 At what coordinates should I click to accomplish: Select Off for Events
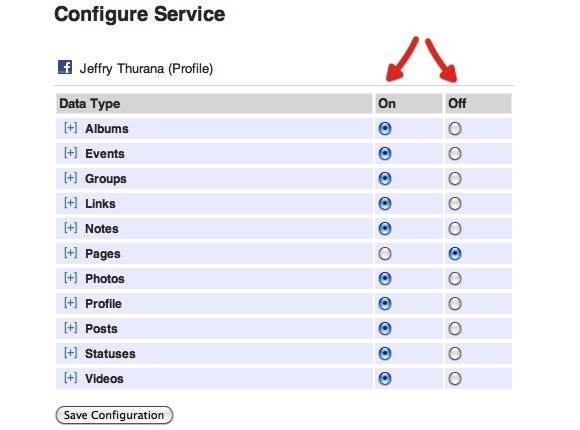(455, 154)
